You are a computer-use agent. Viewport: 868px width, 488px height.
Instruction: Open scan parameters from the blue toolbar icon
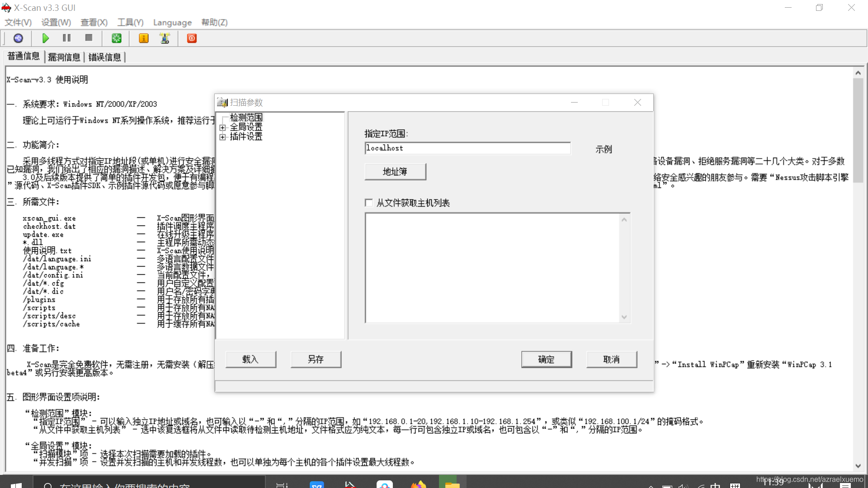click(18, 38)
